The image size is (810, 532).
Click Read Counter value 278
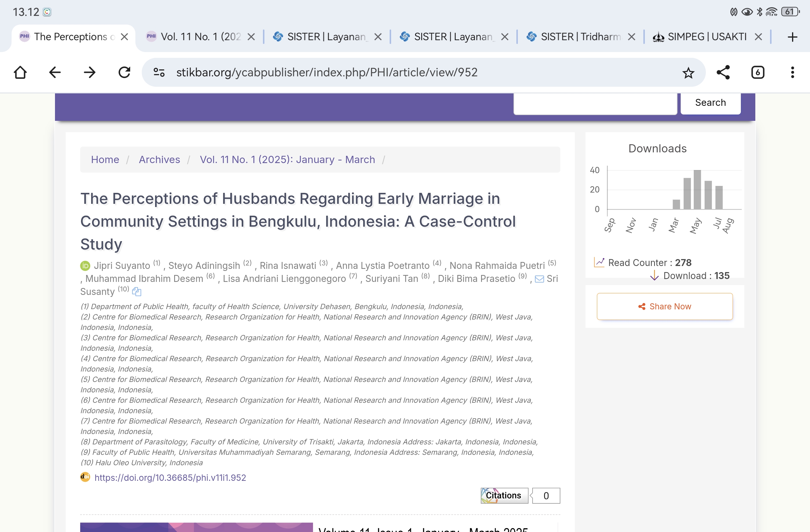coord(683,263)
